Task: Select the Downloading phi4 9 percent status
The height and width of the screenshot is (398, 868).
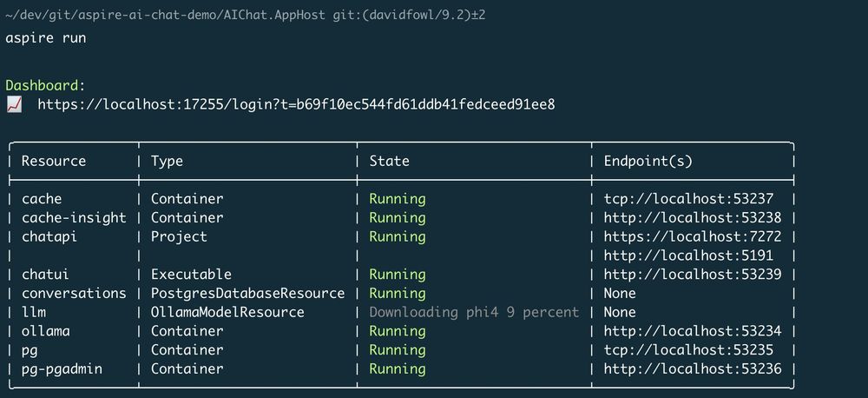Action: [474, 312]
